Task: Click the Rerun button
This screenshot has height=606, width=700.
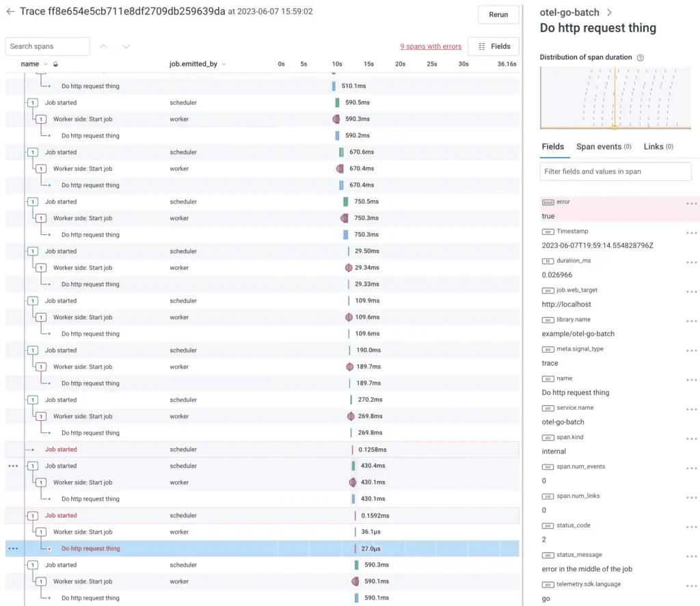Action: (x=498, y=14)
